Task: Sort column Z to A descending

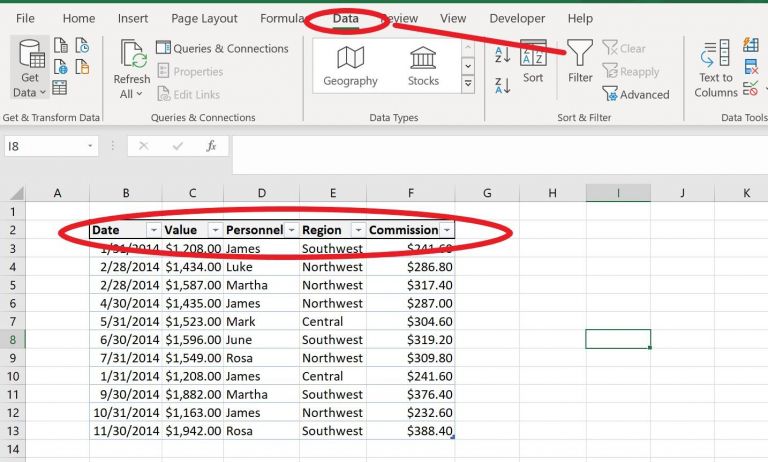Action: (x=503, y=86)
